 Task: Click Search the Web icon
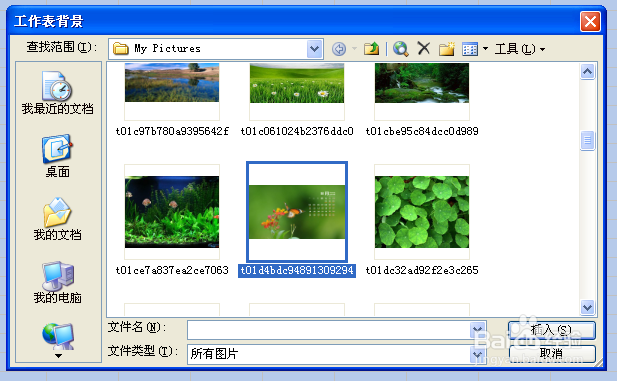point(401,49)
